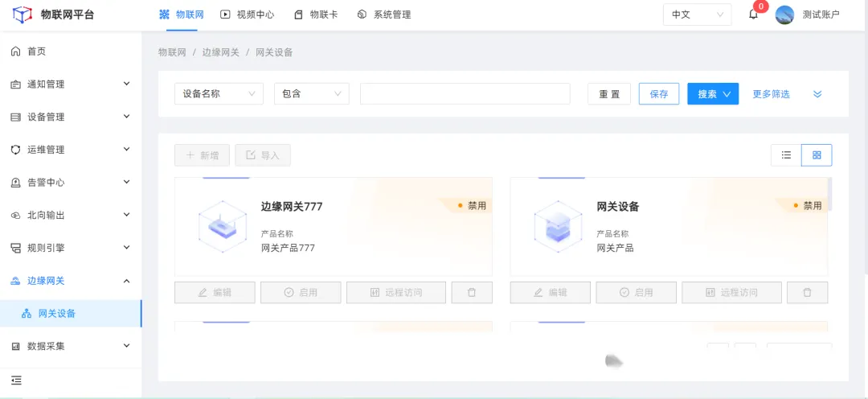Open the 系统管理 top navigation tab
The width and height of the screenshot is (868, 399).
tap(384, 15)
